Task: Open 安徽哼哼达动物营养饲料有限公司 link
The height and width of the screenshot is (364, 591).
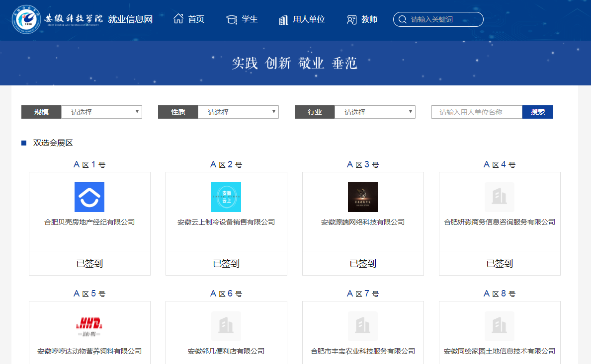Action: coord(89,351)
